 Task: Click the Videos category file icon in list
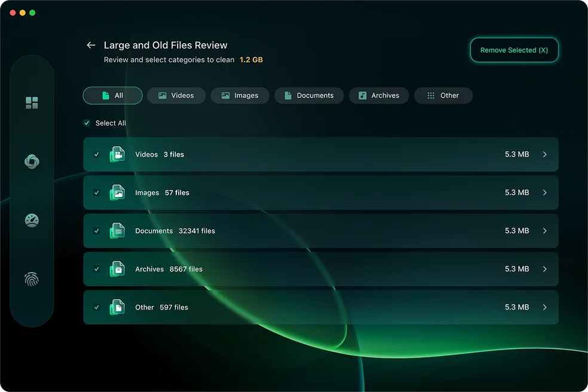117,154
